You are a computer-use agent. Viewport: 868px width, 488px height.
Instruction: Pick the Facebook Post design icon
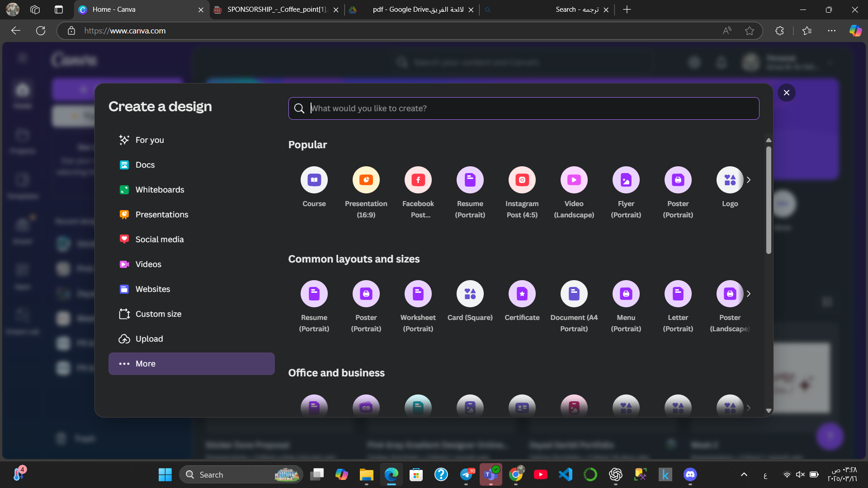pos(418,180)
